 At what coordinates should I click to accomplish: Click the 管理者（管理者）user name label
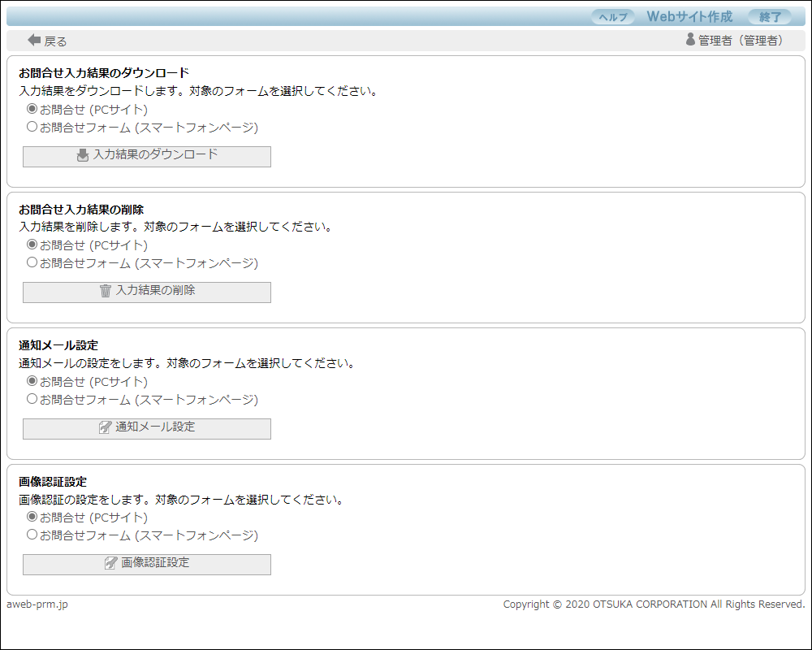pos(741,41)
